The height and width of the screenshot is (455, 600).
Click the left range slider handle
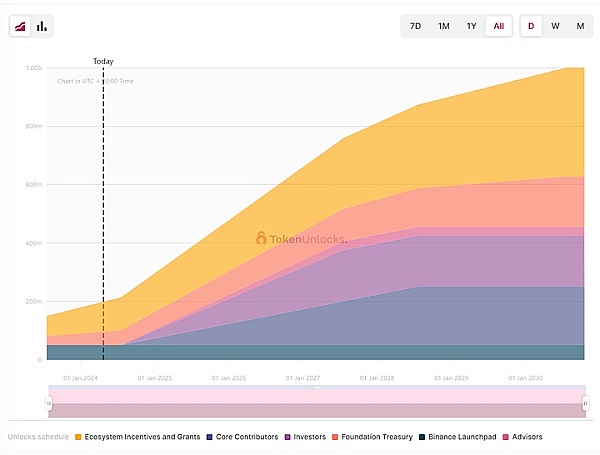point(49,403)
